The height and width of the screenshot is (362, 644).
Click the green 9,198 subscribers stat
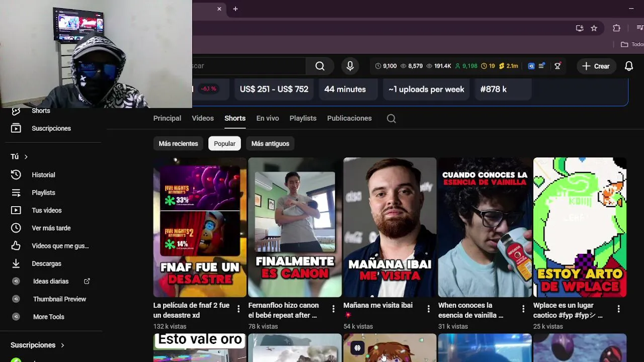pyautogui.click(x=466, y=66)
